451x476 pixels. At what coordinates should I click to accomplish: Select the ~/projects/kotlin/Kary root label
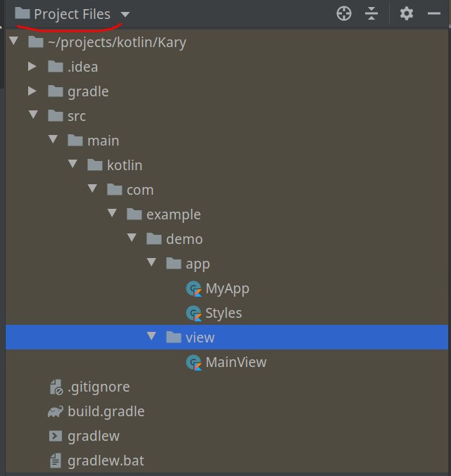tap(117, 42)
